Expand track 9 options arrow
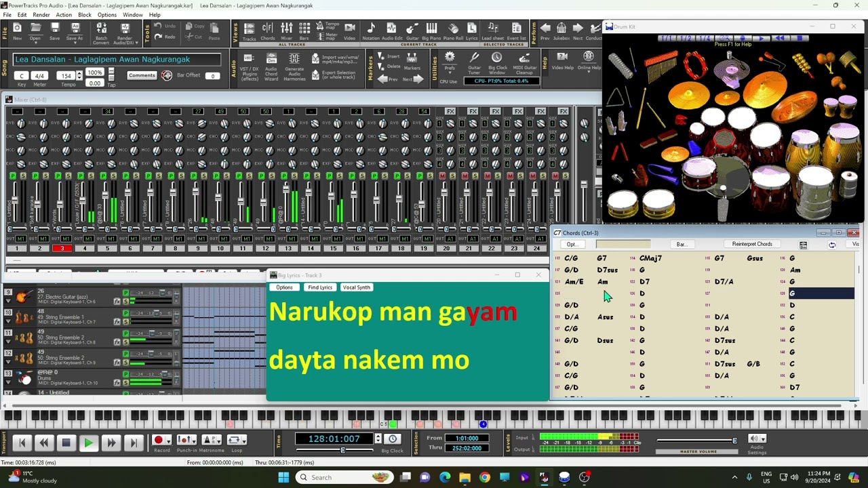This screenshot has height=488, width=868. pyautogui.click(x=8, y=301)
